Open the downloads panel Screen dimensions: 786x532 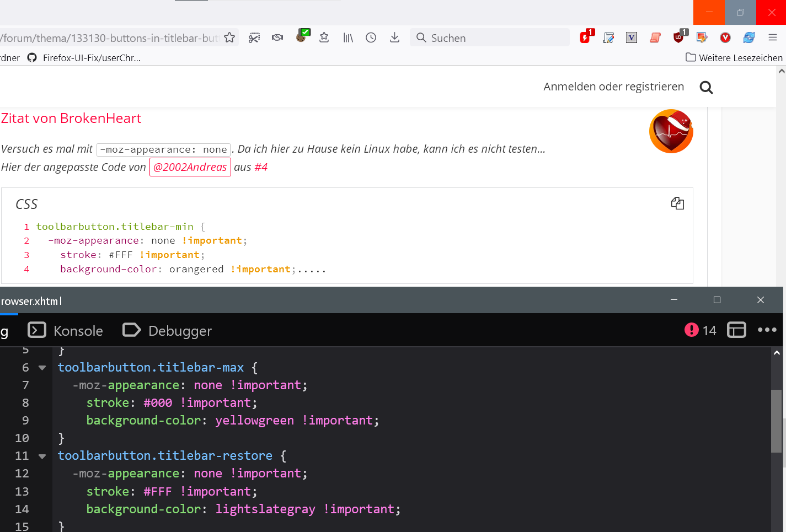[394, 37]
